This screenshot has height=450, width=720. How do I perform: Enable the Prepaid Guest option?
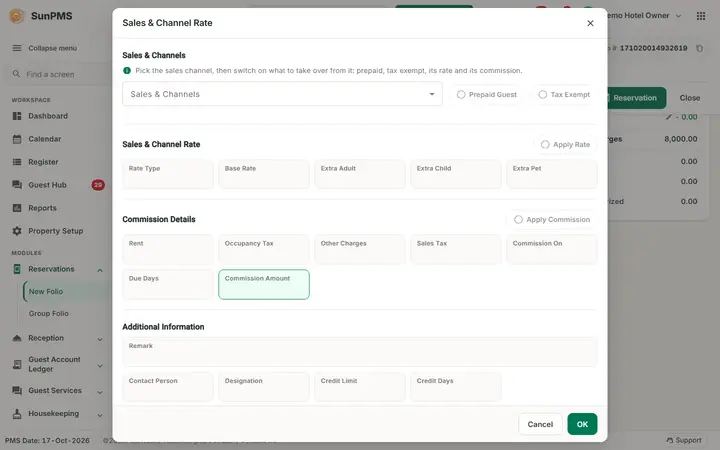point(487,95)
